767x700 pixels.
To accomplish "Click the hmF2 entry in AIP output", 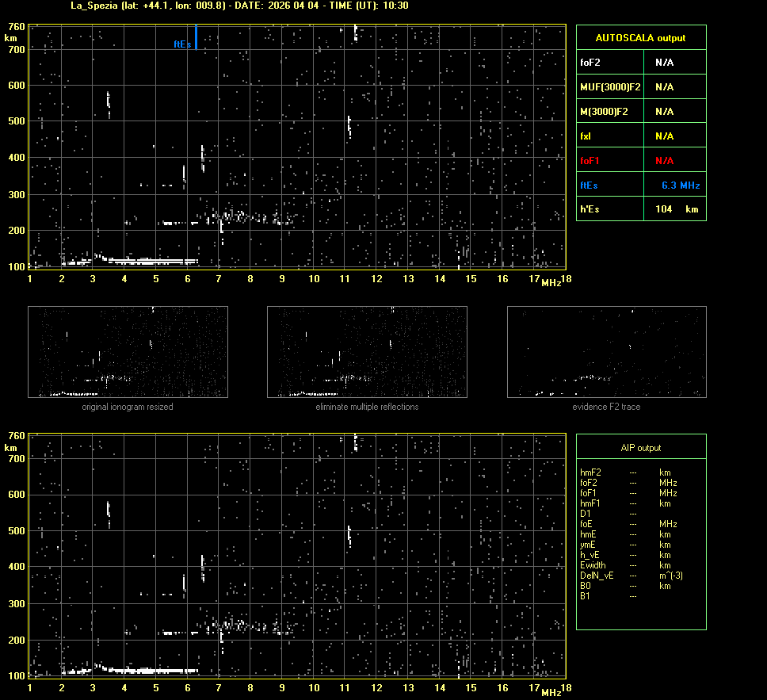I will (x=590, y=472).
